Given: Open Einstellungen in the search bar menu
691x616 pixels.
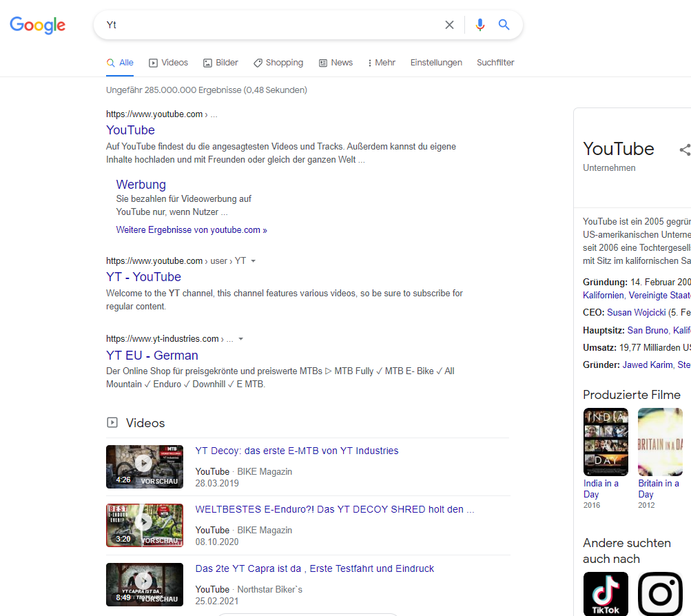Looking at the screenshot, I should coord(436,62).
